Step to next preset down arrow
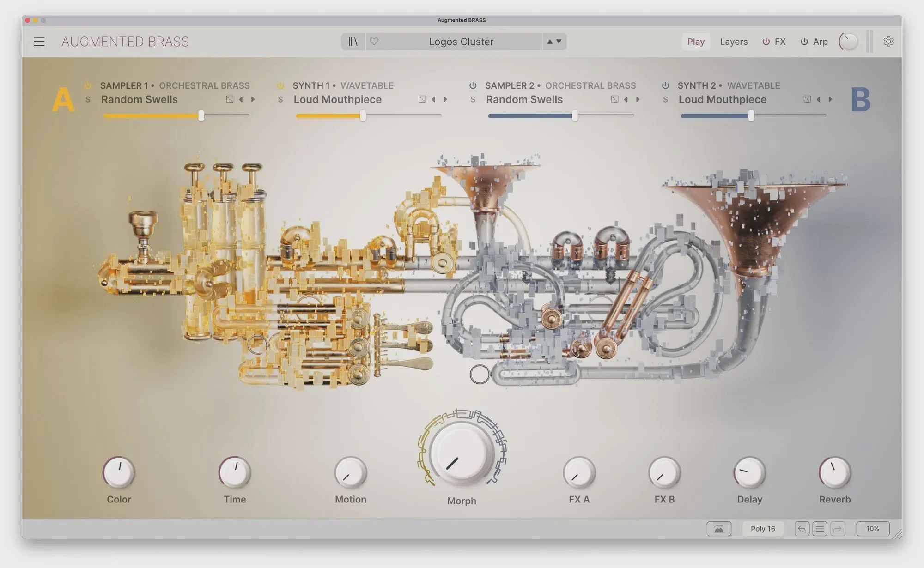Image resolution: width=924 pixels, height=568 pixels. (x=559, y=42)
